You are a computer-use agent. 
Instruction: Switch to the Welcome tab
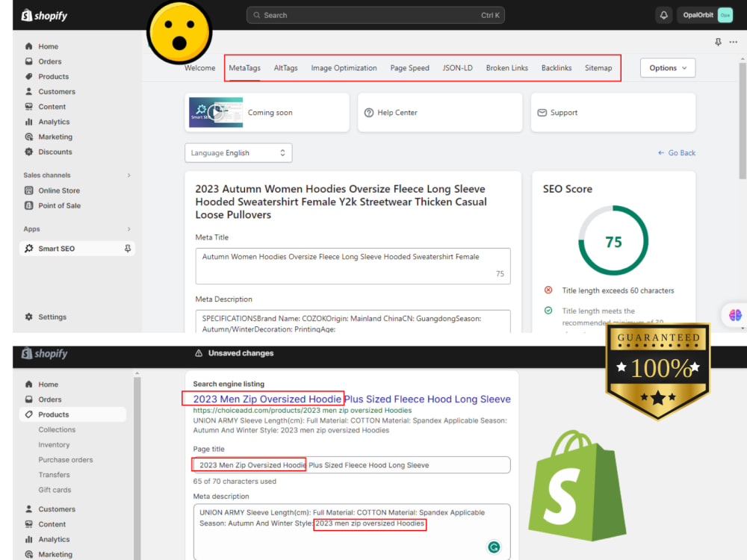(x=199, y=68)
